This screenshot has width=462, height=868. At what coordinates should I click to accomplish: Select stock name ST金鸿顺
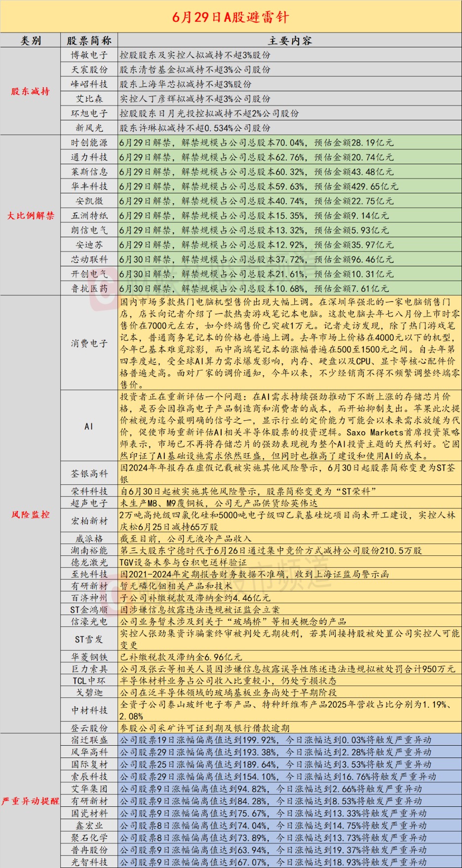coord(89,610)
